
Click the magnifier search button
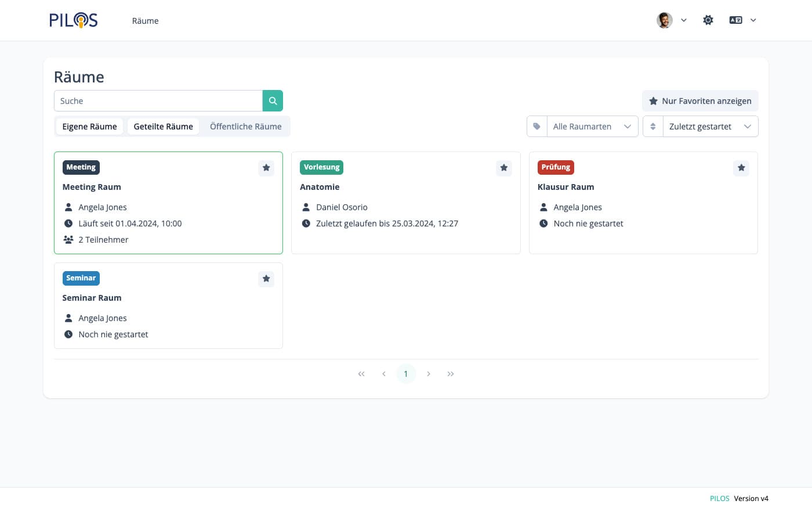(273, 100)
